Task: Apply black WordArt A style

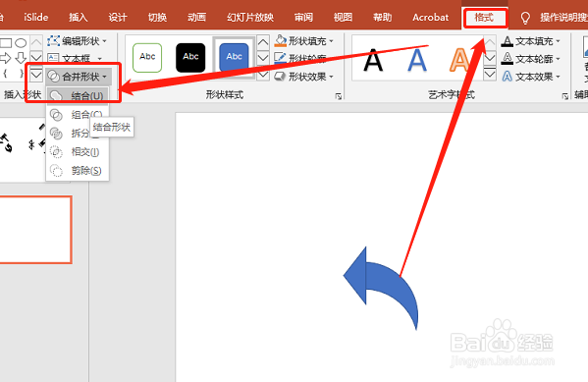Action: 373,60
